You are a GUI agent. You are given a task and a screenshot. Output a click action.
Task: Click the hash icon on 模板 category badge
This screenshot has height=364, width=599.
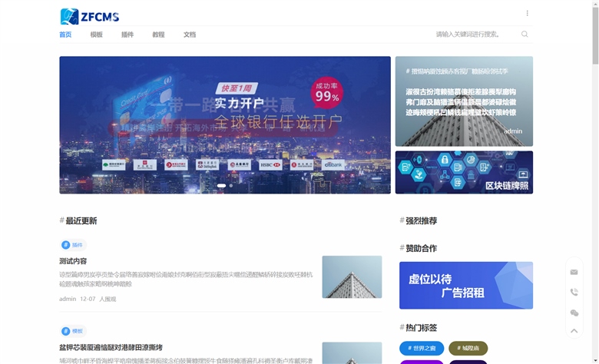(x=66, y=331)
